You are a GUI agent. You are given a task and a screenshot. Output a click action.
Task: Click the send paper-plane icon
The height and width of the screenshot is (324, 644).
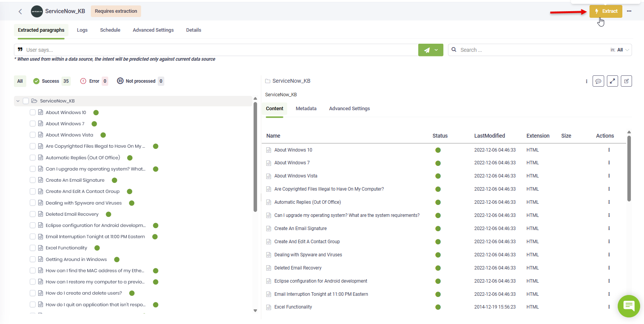click(x=427, y=50)
